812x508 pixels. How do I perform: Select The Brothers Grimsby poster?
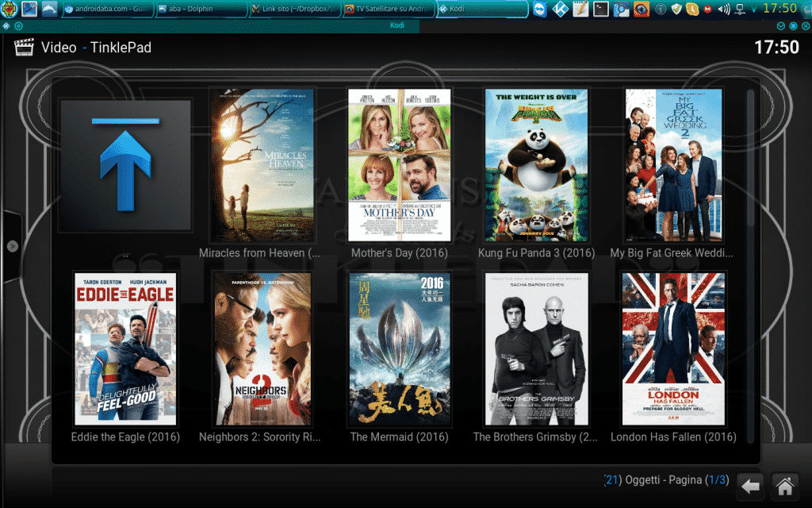pos(537,349)
